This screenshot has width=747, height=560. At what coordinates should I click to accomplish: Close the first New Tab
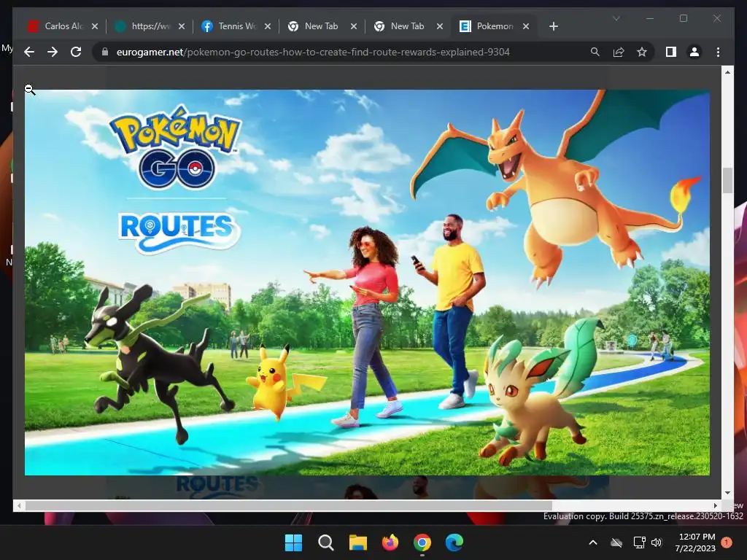pos(354,26)
